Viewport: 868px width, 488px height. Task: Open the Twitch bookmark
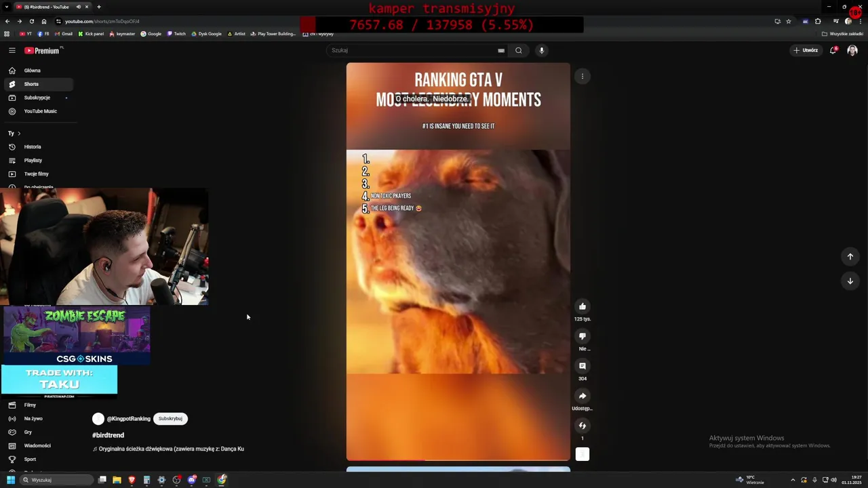click(176, 34)
